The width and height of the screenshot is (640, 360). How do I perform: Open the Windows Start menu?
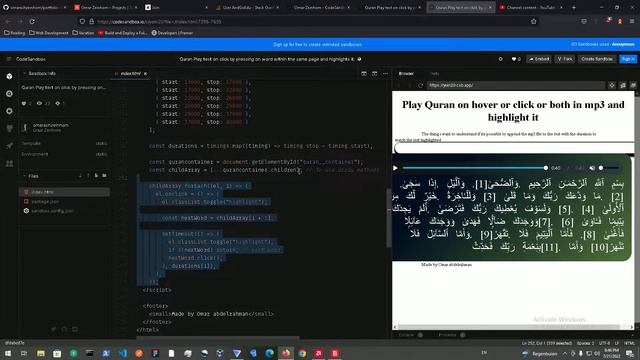(8, 353)
